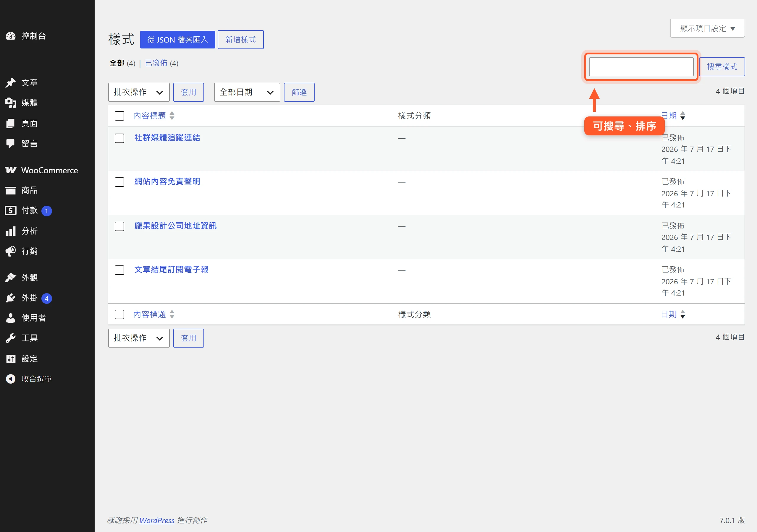Check the box for 文章結尾訂閱電子報

pyautogui.click(x=119, y=270)
